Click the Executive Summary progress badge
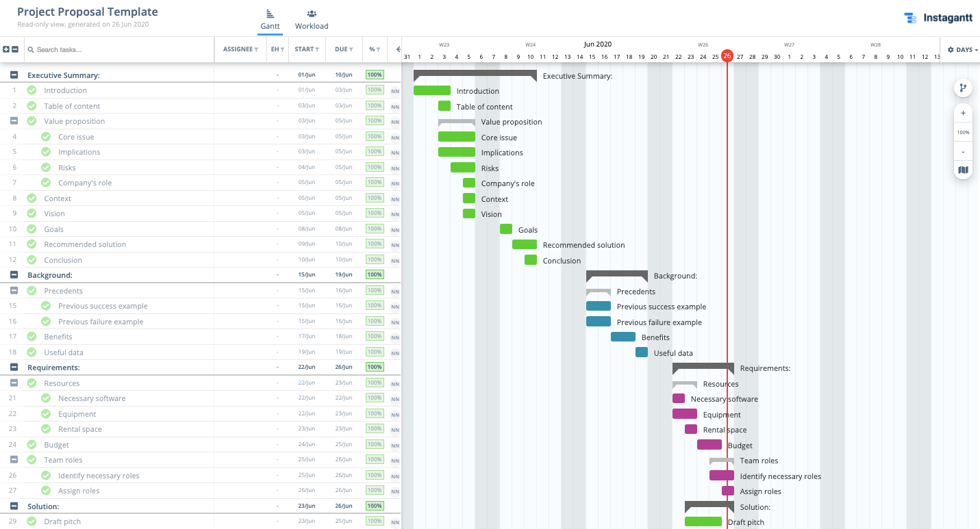 click(375, 75)
